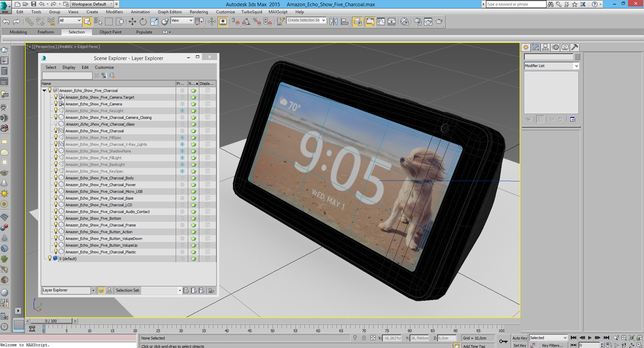Toggle renderable icon for Amazon_Echo_Show_Five_Charcoal_LCD
Image resolution: width=644 pixels, height=348 pixels.
(194, 205)
